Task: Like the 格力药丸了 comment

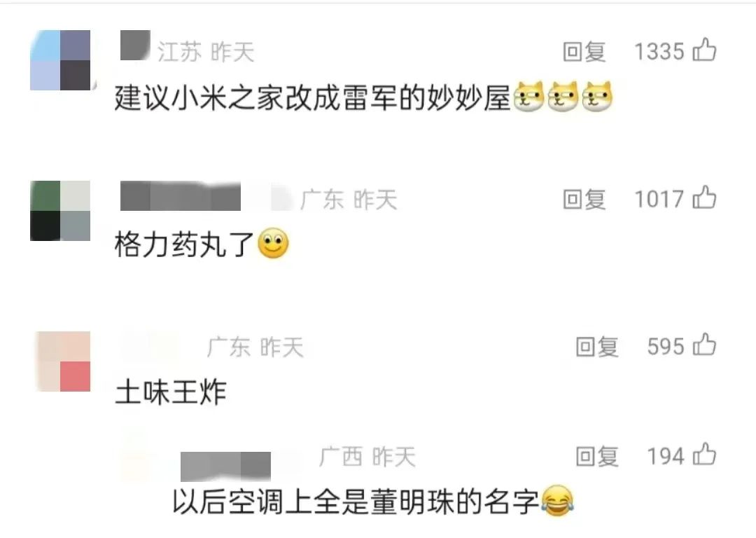Action: (704, 198)
